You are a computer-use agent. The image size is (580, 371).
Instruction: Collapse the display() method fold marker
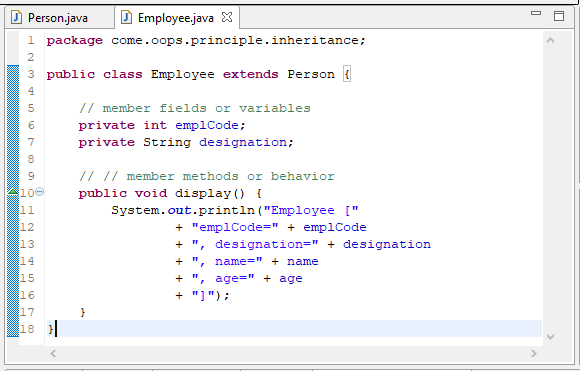pyautogui.click(x=40, y=192)
